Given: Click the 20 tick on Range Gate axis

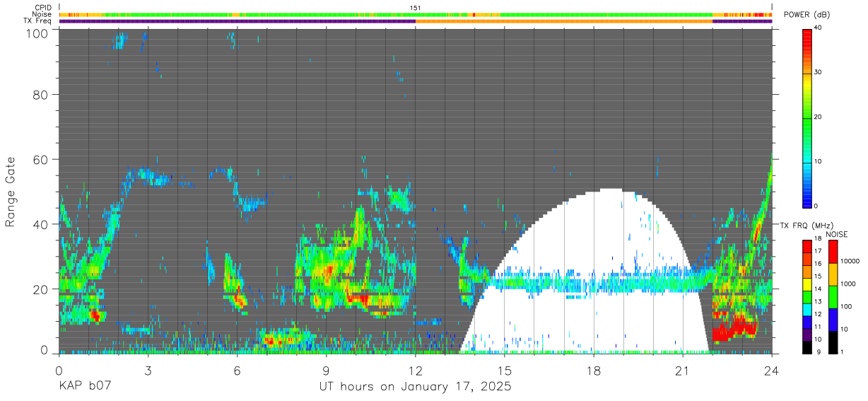Looking at the screenshot, I should pos(41,289).
